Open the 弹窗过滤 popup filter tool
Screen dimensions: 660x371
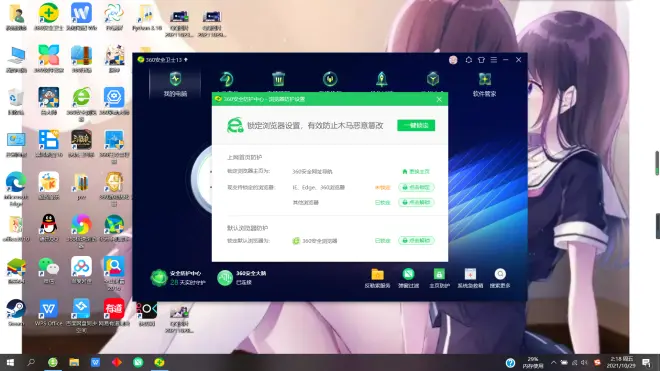(x=408, y=278)
